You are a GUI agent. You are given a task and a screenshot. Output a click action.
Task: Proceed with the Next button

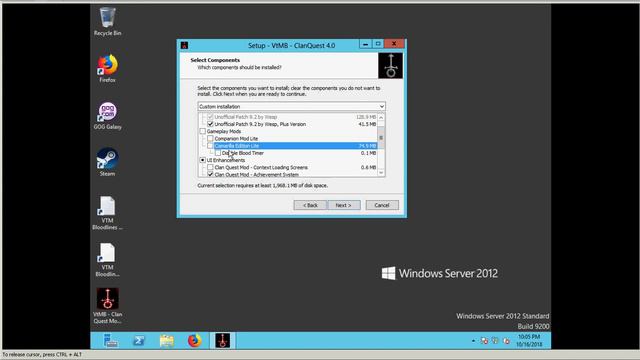tap(344, 205)
